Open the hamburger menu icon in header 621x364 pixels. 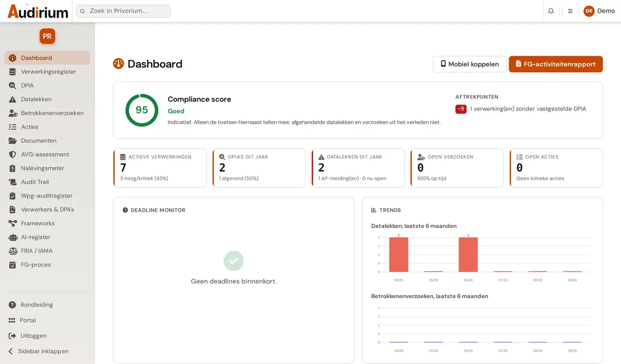click(x=570, y=11)
